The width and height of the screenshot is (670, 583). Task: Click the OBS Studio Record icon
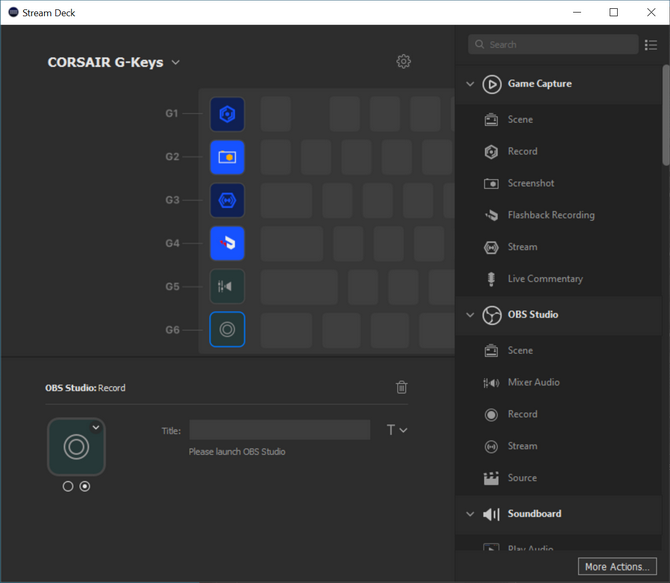point(491,415)
